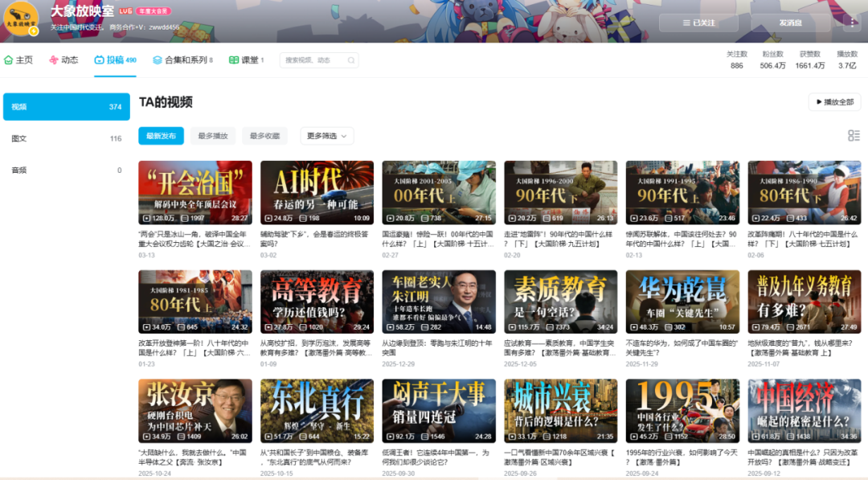
Task: Click the 大象放映室 profile avatar
Action: 19,16
